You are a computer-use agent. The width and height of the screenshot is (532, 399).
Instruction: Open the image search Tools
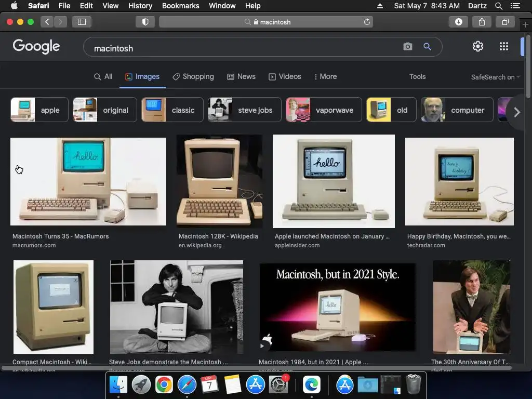click(x=417, y=77)
